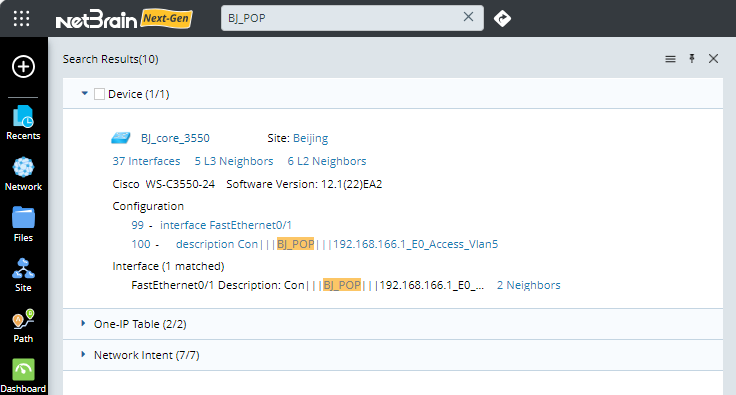This screenshot has height=395, width=736.
Task: View the 6 L2 Neighbors link
Action: [327, 161]
